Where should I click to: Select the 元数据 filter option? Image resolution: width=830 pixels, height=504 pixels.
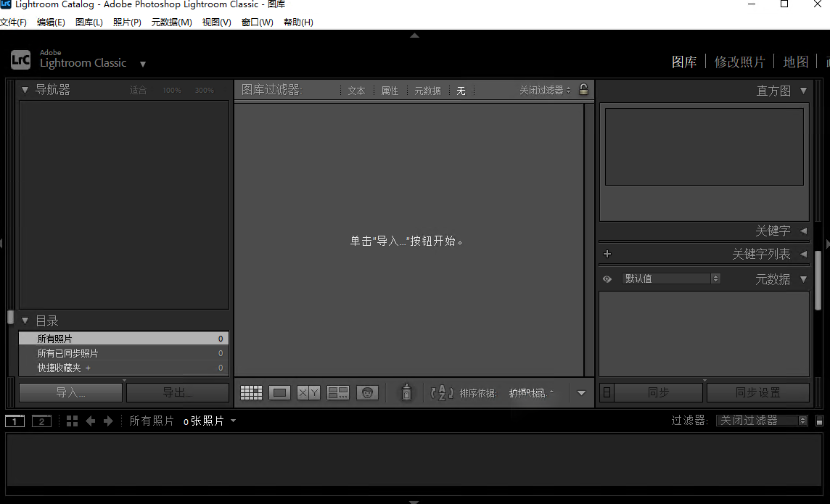click(427, 91)
